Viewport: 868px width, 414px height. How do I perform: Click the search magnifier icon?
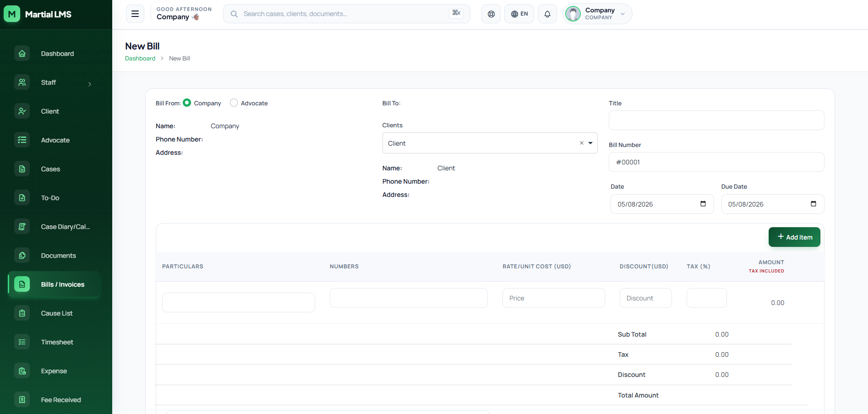pos(234,14)
